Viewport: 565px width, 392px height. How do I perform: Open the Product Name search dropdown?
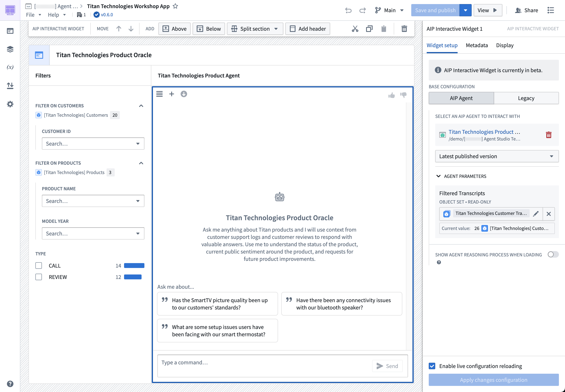click(x=93, y=201)
